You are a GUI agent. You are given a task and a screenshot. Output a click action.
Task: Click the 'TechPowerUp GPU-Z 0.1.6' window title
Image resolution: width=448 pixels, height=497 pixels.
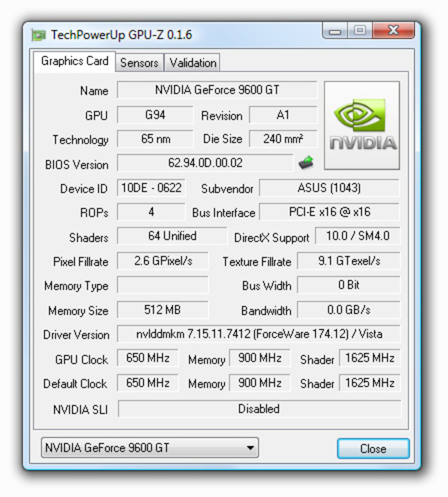[x=122, y=35]
